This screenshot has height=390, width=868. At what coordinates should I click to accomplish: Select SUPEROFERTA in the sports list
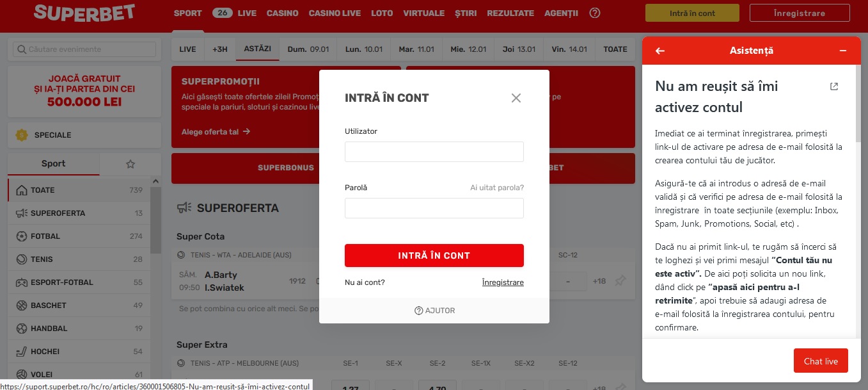[x=79, y=213]
